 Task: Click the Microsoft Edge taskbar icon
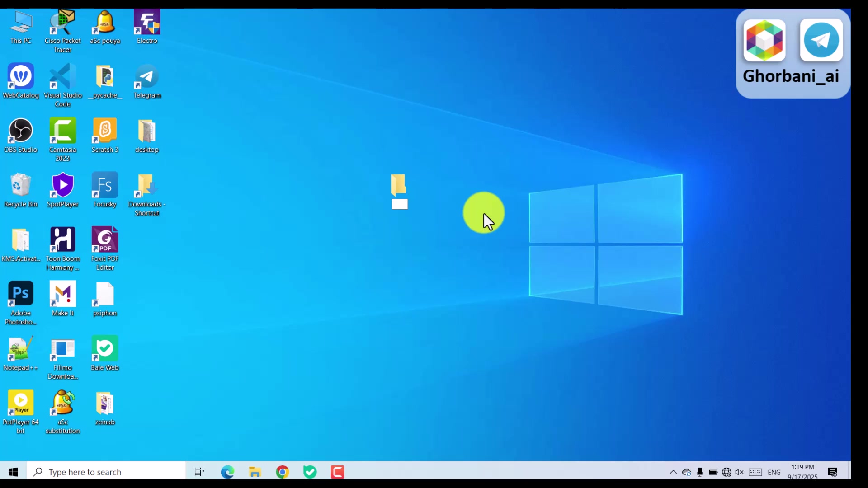tap(227, 472)
